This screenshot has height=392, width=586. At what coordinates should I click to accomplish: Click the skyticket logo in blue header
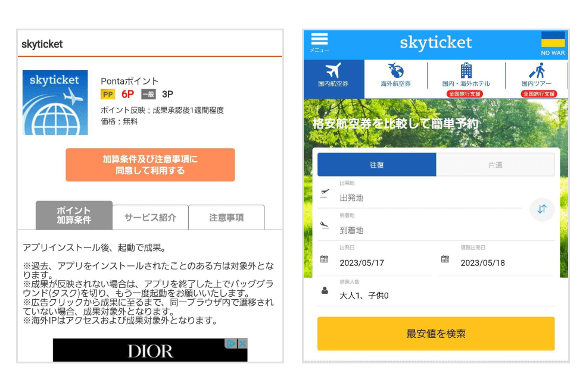436,43
